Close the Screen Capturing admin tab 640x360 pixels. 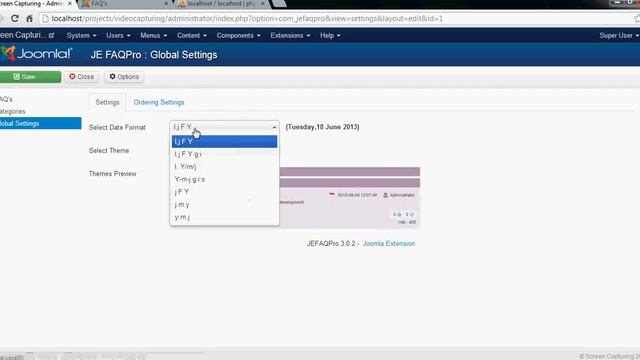pyautogui.click(x=69, y=3)
